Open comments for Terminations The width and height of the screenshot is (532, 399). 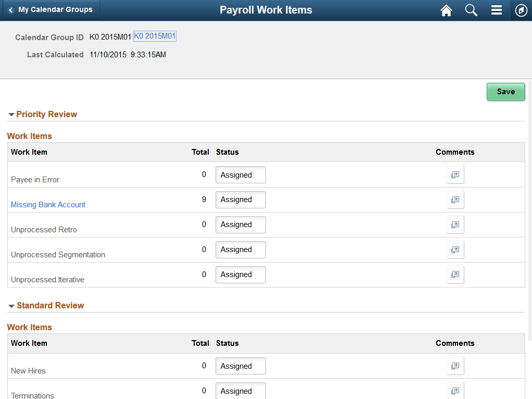[x=455, y=391]
